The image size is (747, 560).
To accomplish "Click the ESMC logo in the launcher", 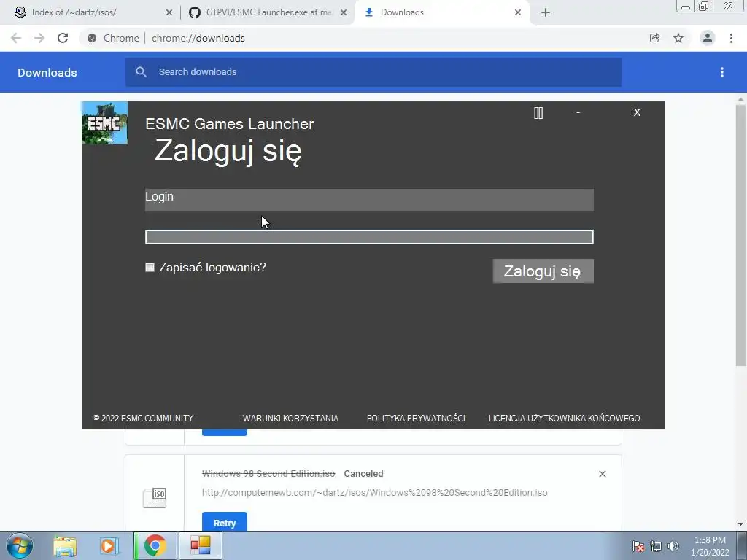I will 105,122.
